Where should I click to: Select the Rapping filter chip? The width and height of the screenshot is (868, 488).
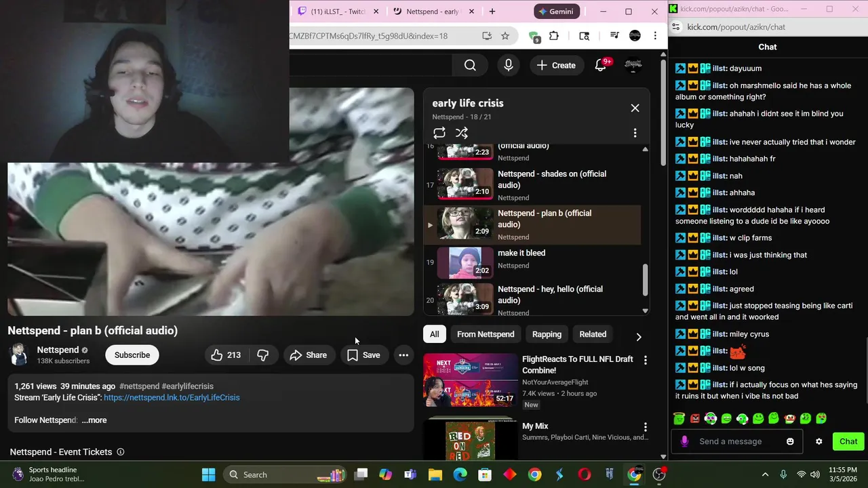pos(547,334)
